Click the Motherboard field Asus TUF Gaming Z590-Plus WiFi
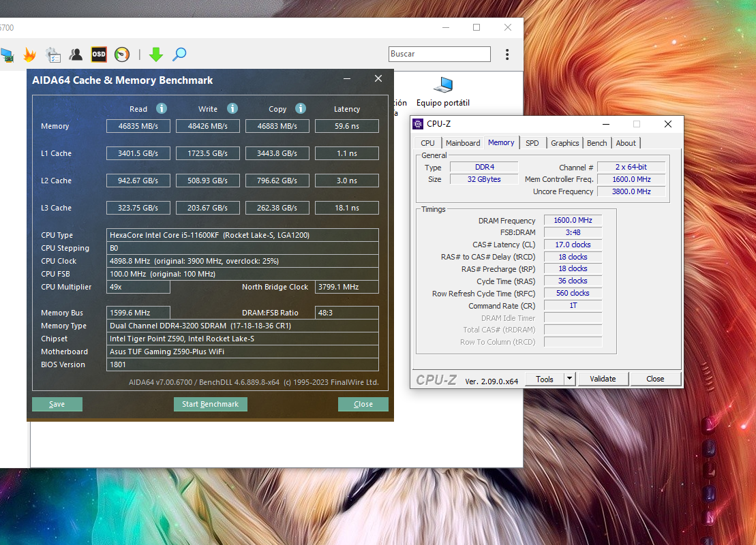756x545 pixels. [x=243, y=352]
